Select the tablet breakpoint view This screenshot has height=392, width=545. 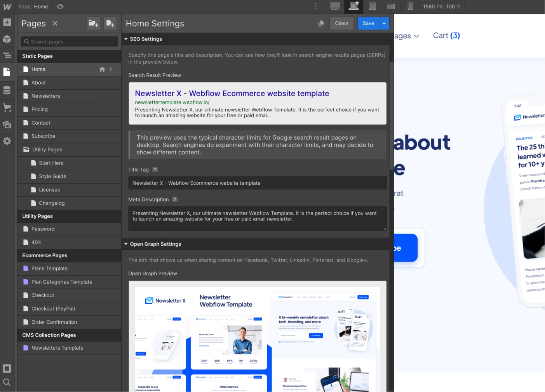(372, 6)
